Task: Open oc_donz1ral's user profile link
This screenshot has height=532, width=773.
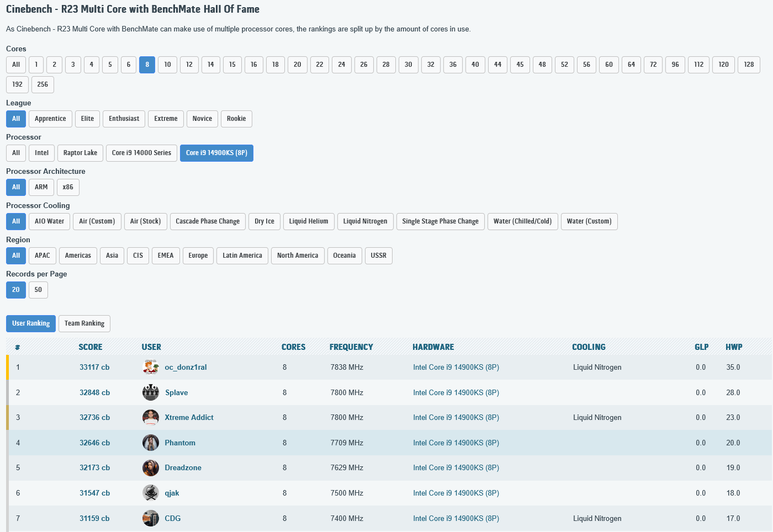Action: [x=186, y=367]
